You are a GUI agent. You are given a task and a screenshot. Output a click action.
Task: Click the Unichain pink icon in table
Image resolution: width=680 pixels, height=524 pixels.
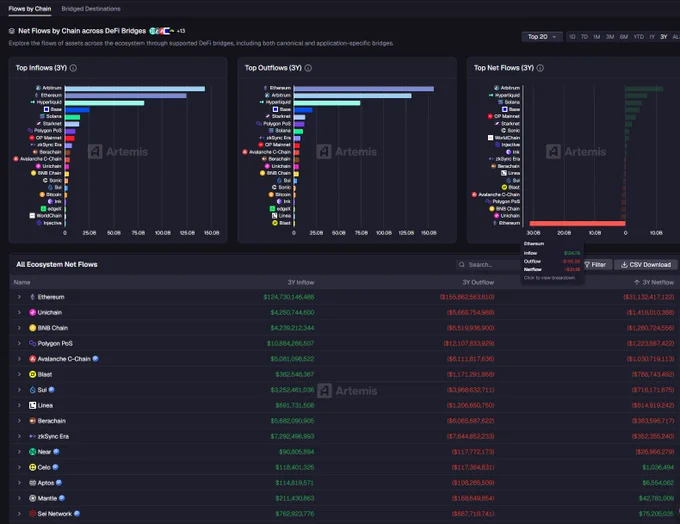click(x=33, y=312)
